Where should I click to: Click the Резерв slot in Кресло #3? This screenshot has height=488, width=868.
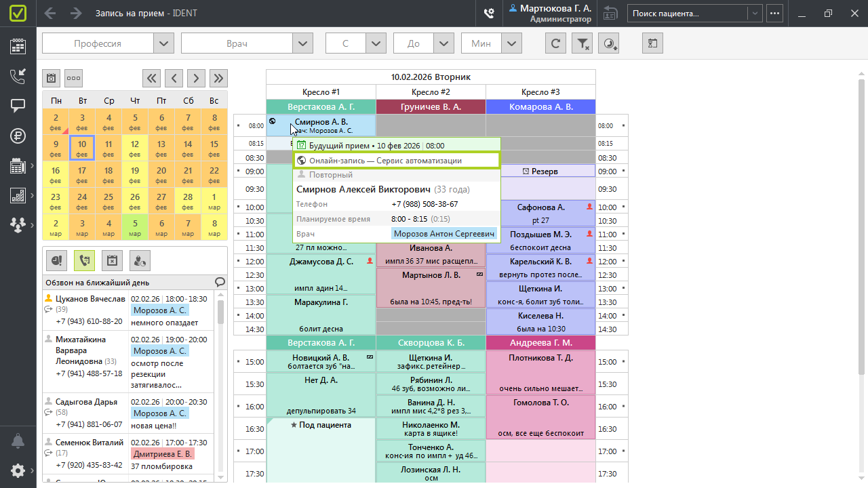tap(540, 171)
